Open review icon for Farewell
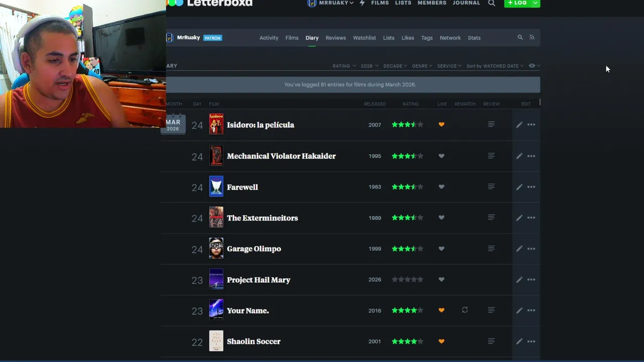 point(492,187)
